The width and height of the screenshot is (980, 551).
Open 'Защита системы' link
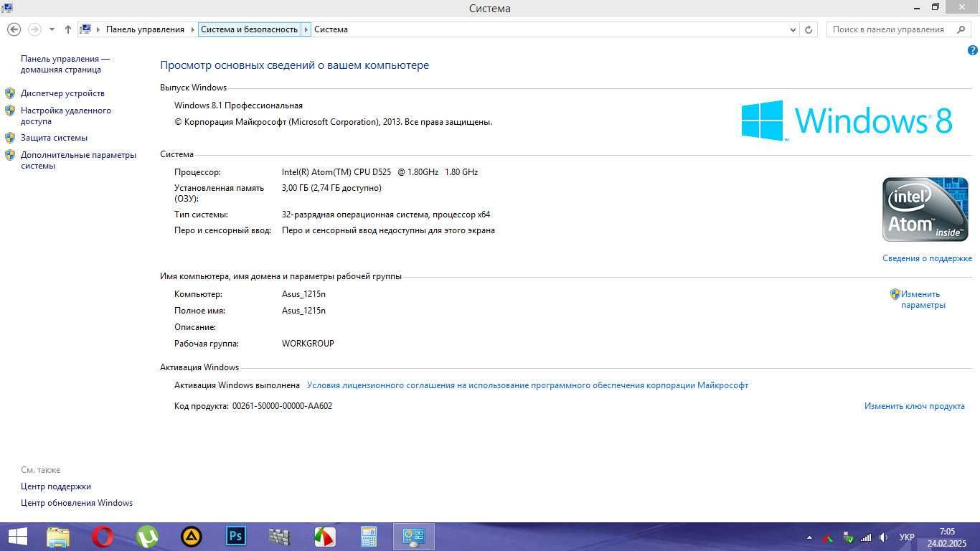(x=54, y=138)
